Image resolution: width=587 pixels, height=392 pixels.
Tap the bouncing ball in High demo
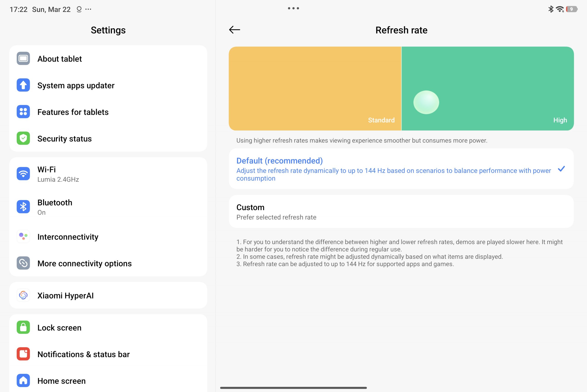click(426, 102)
